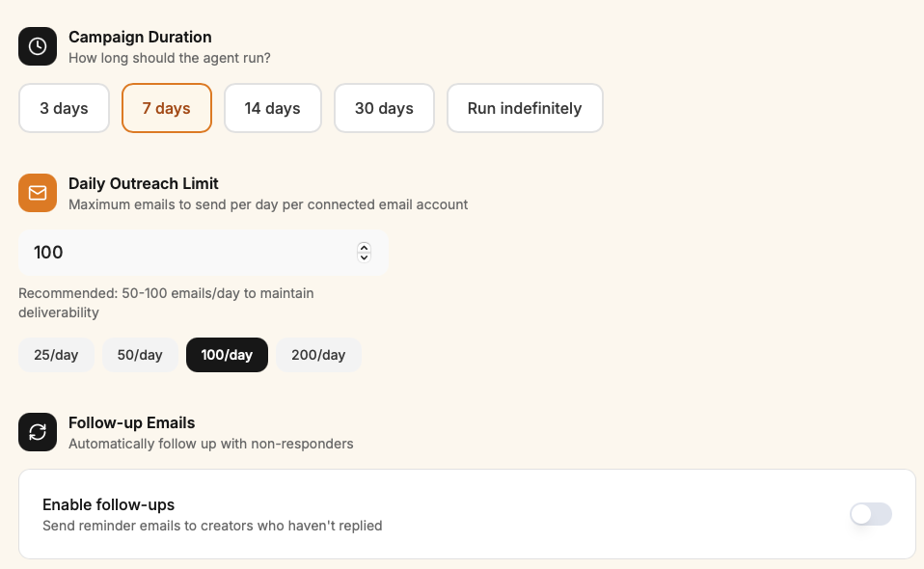Click the Enable follow-ups row description

[212, 526]
